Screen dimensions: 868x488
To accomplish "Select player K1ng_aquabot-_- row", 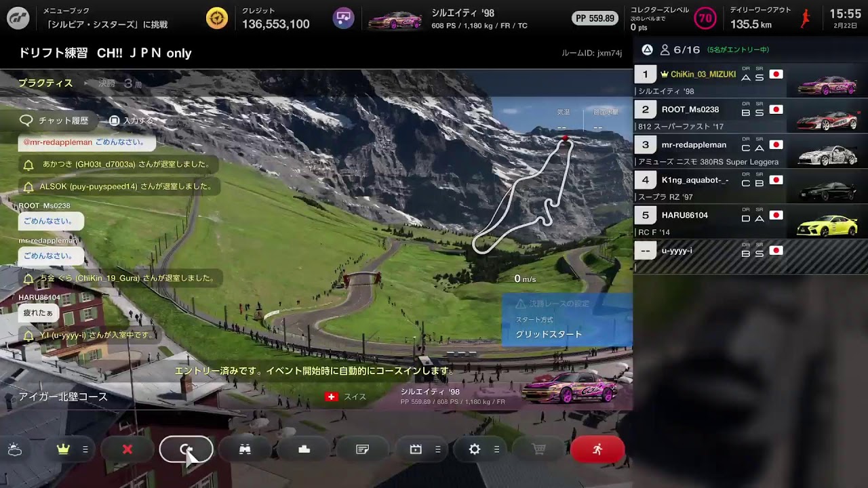I will click(751, 186).
